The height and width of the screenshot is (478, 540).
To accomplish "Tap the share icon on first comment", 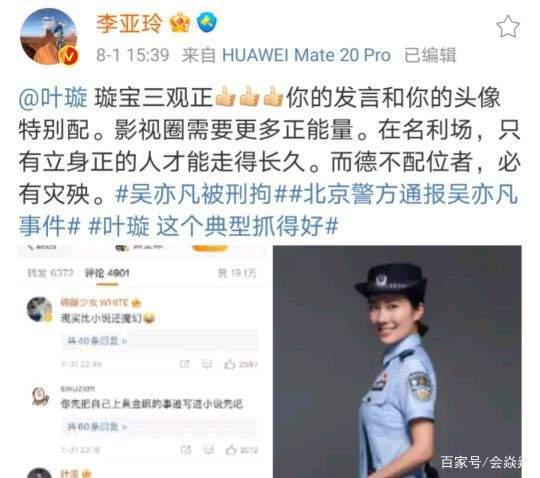I will (x=185, y=364).
